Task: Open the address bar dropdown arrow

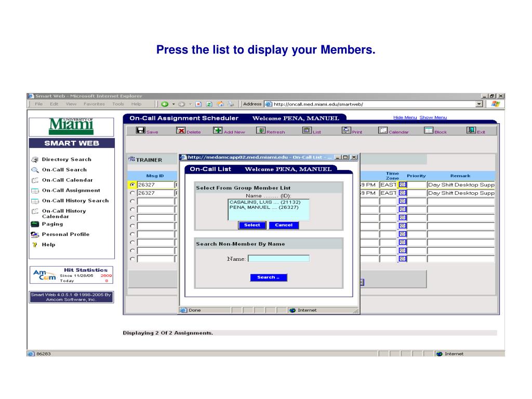Action: (x=479, y=104)
